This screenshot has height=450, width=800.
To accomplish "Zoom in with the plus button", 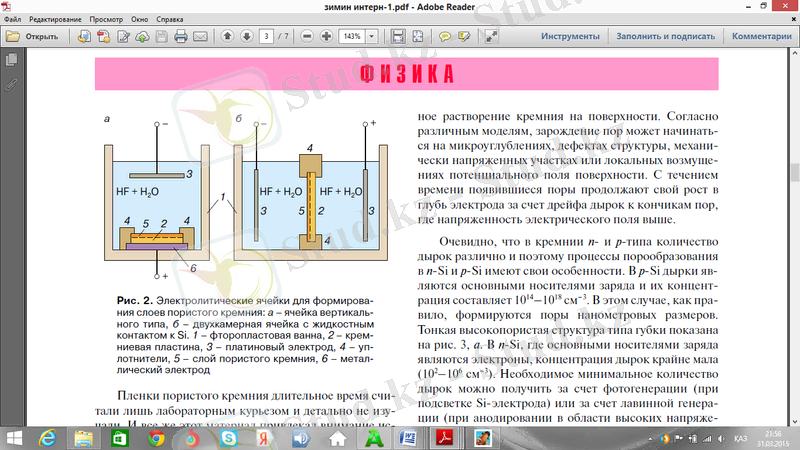I will point(327,36).
